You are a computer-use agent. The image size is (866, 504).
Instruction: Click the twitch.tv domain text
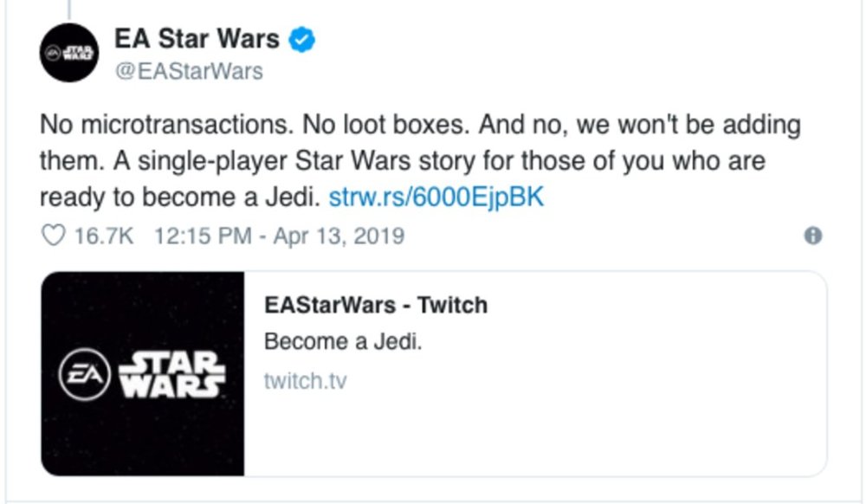tap(306, 381)
